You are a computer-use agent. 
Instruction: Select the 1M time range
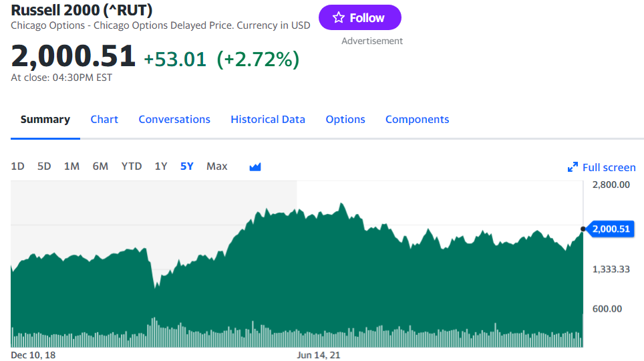pos(72,166)
